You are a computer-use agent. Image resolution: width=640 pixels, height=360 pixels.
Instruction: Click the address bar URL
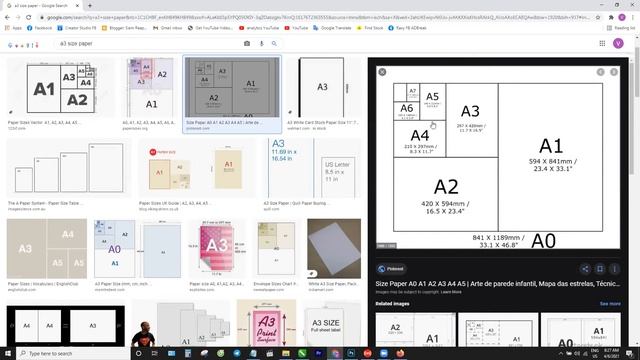pos(318,17)
